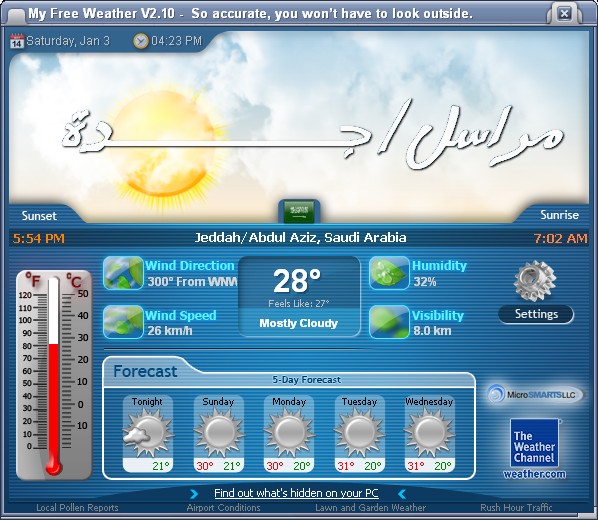
Task: Open the weather.com link
Action: point(534,474)
